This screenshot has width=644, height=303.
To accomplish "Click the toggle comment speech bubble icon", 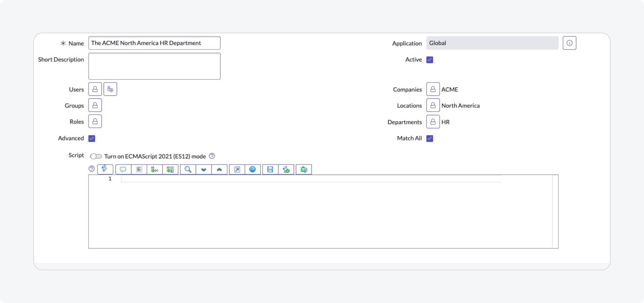I will (123, 169).
